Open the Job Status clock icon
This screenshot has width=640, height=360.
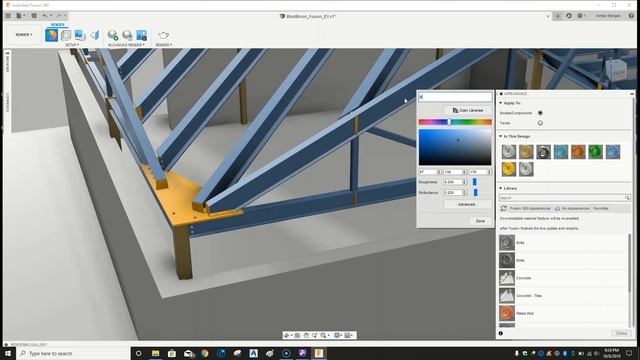tap(569, 16)
